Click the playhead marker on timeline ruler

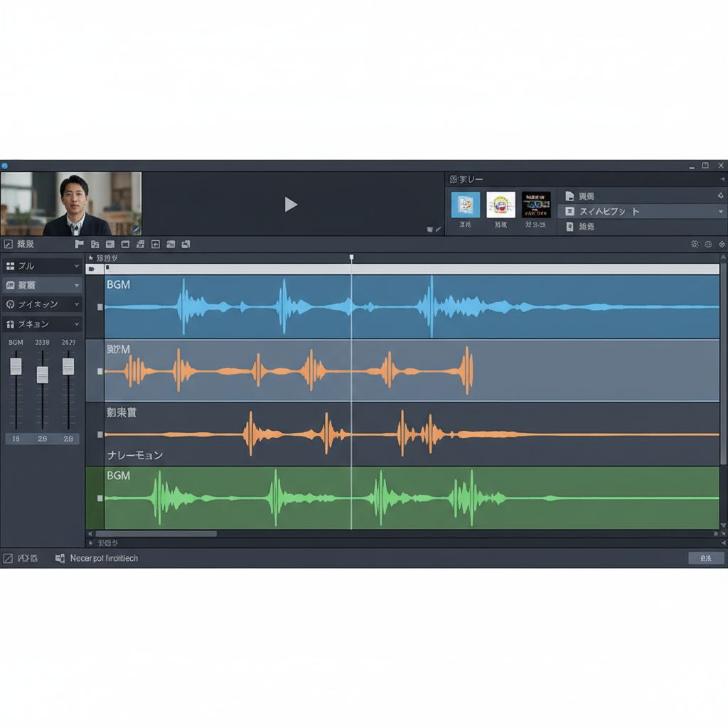pos(351,257)
